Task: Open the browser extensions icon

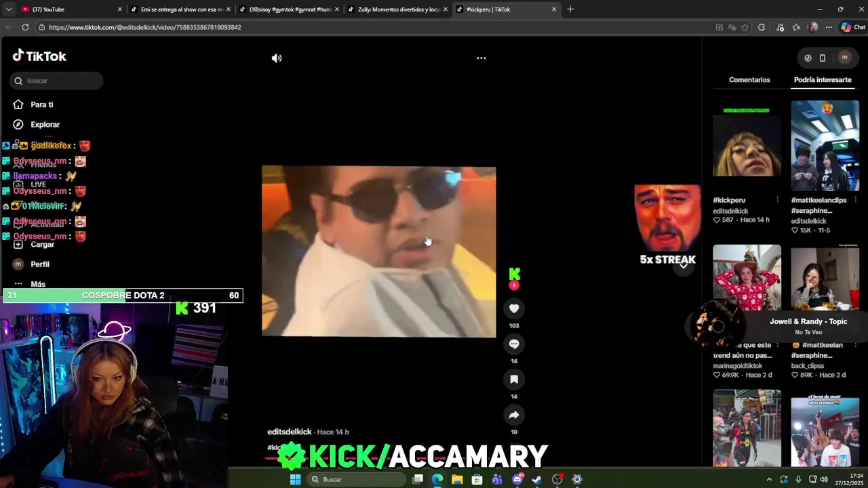Action: coord(762,27)
